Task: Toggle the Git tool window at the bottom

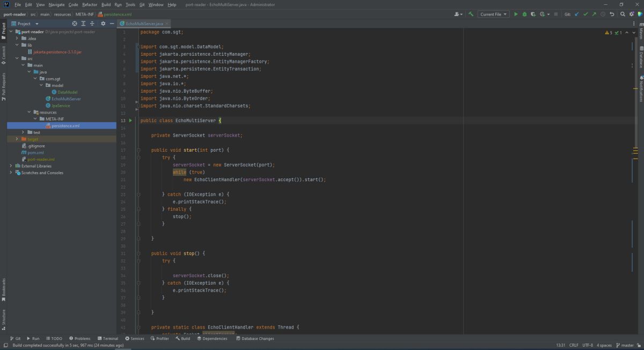Action: (x=15, y=338)
